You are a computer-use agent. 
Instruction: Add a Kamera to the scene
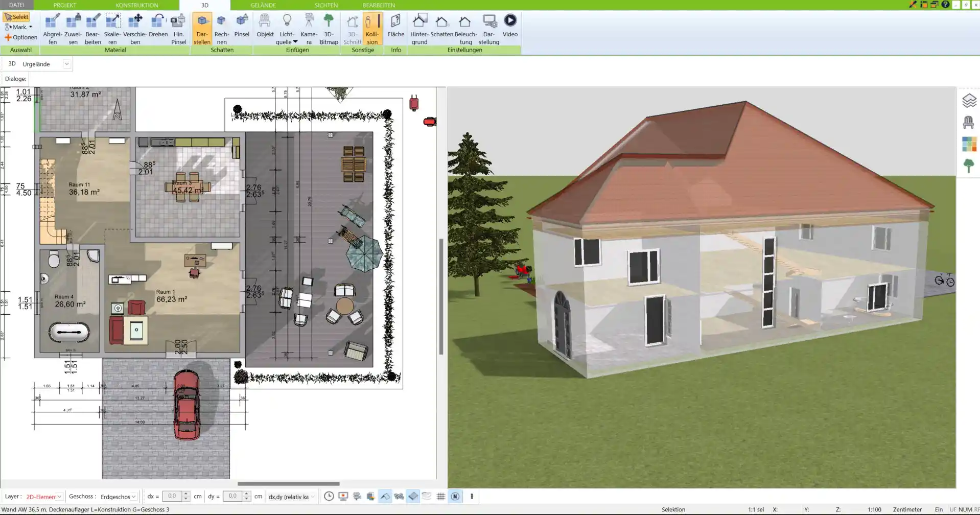pyautogui.click(x=309, y=29)
